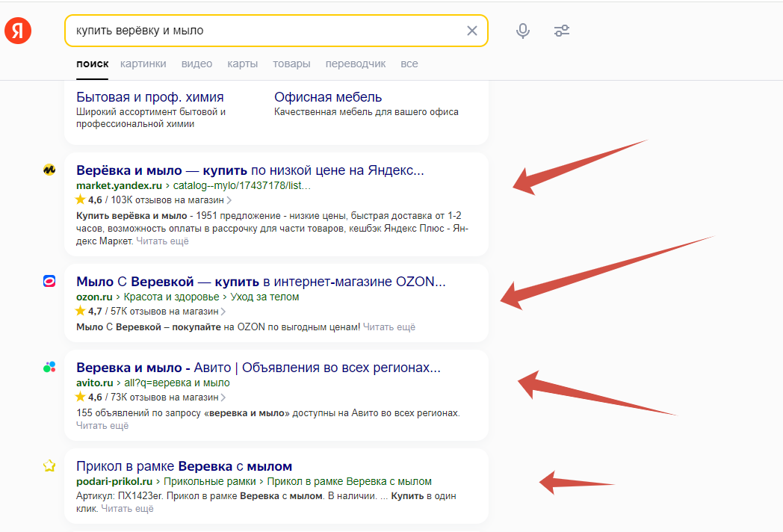Open result 'Верёвка и мыло — купить по низкой цене'

pos(250,170)
